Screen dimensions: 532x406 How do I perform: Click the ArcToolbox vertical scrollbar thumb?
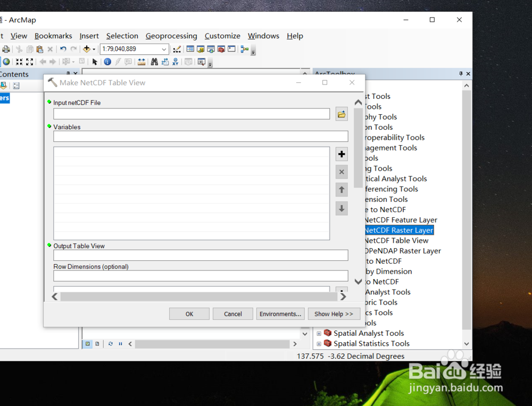pyautogui.click(x=467, y=209)
